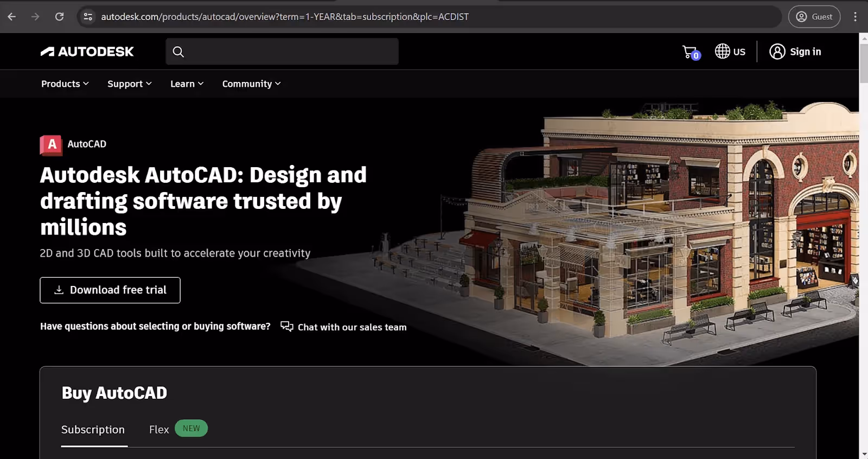
Task: Expand the Support dropdown menu
Action: [x=130, y=84]
